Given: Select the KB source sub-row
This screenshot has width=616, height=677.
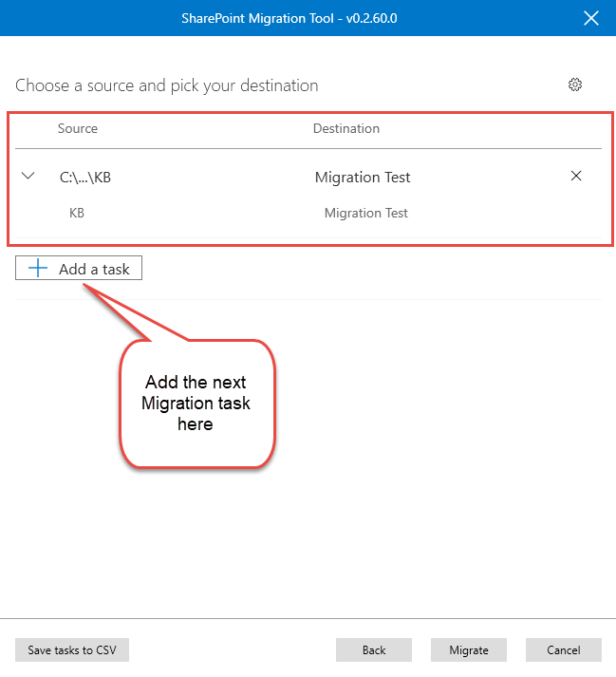Looking at the screenshot, I should [77, 213].
